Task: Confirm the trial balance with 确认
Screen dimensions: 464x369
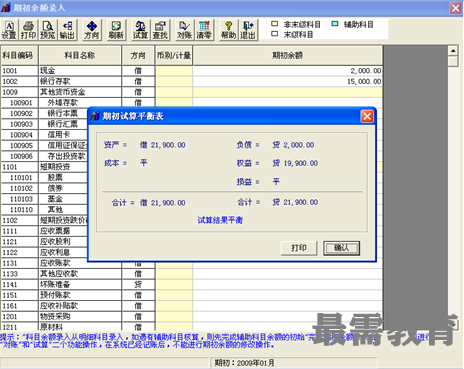Action: click(341, 248)
